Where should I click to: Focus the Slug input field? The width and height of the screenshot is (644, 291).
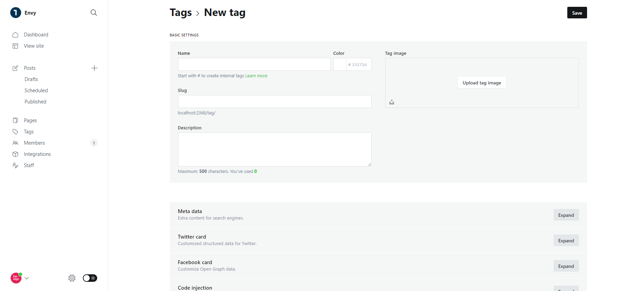click(274, 101)
